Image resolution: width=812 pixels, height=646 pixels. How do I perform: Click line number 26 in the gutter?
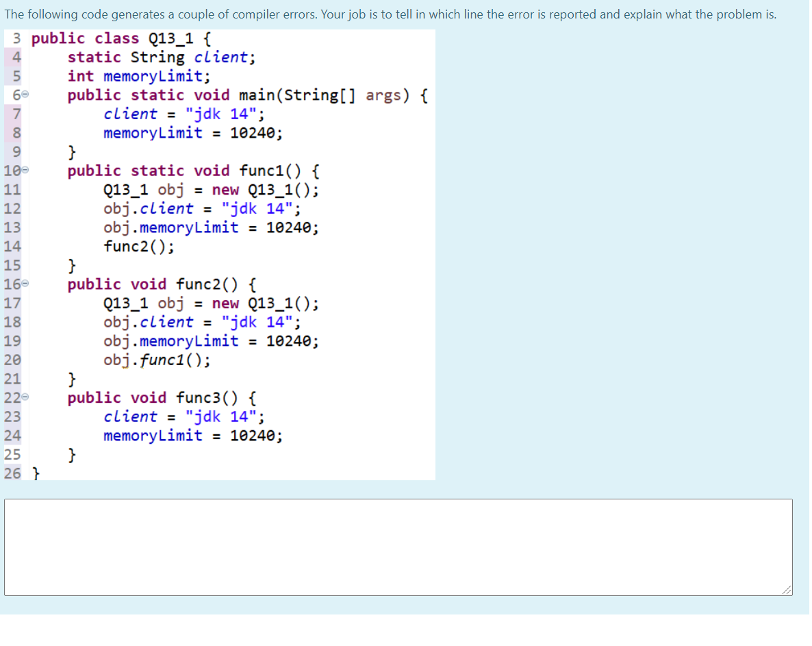click(12, 473)
